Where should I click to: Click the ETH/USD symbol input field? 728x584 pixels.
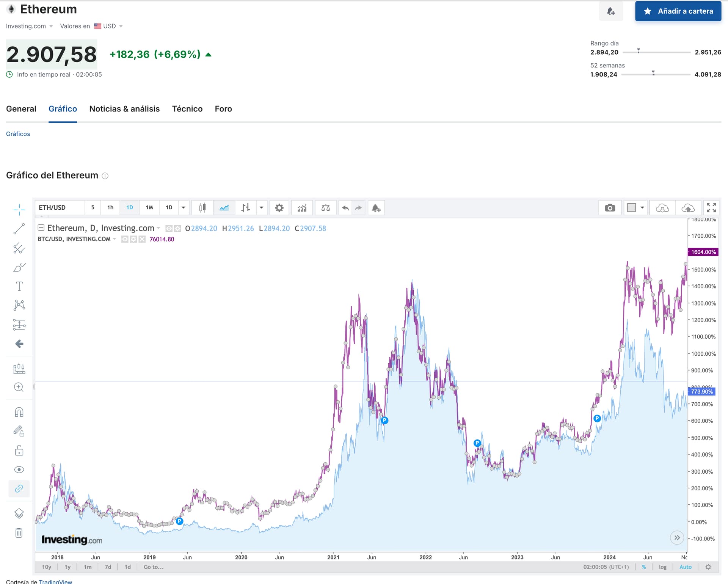(60, 208)
